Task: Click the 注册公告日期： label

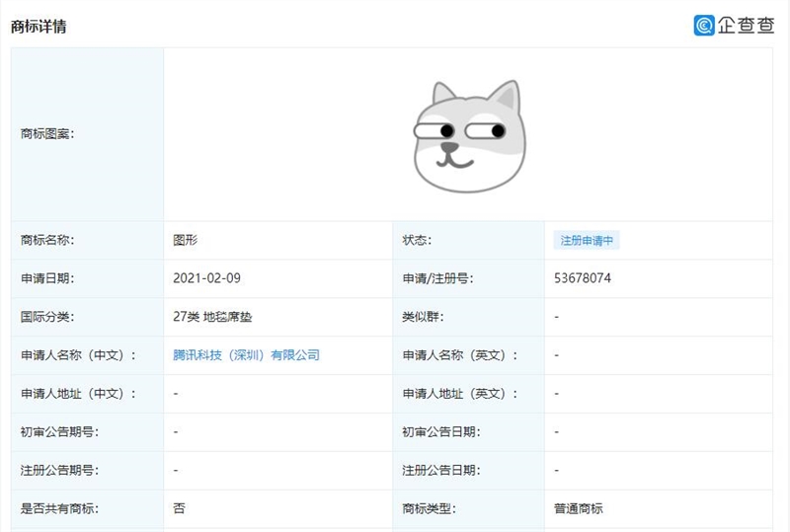Action: 441,471
